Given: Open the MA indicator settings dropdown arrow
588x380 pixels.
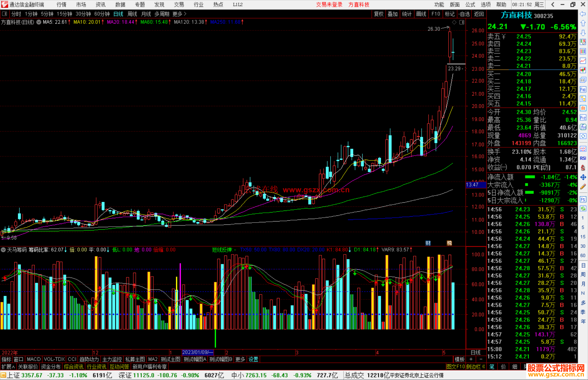Looking at the screenshot, I should 39,22.
